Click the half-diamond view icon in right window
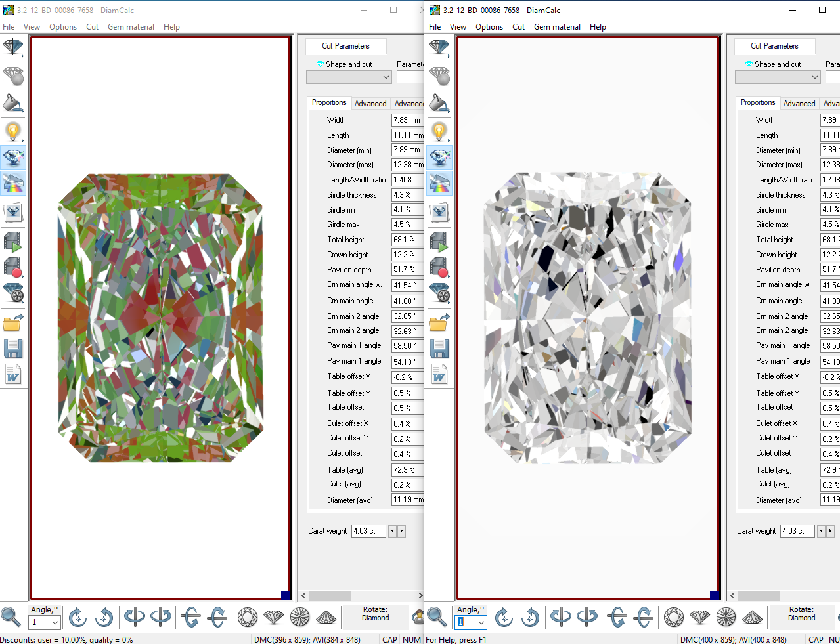The width and height of the screenshot is (840, 644). pyautogui.click(x=439, y=48)
